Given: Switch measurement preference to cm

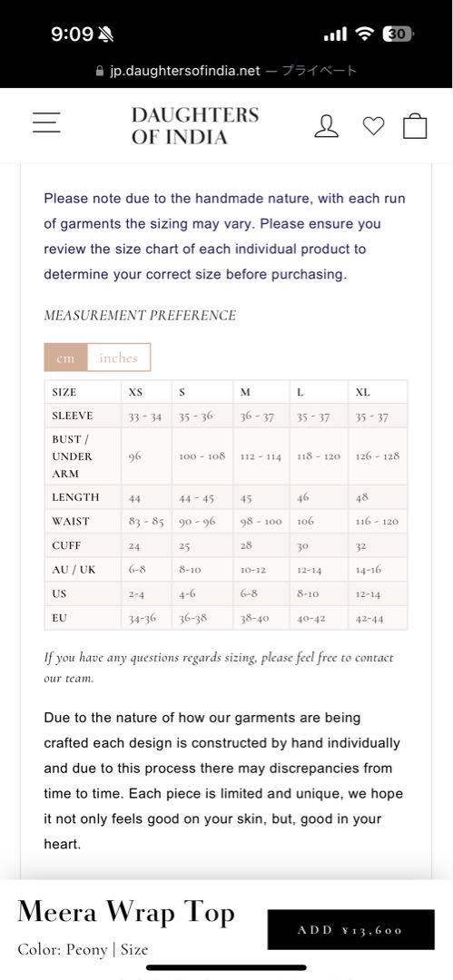Looking at the screenshot, I should coord(65,358).
